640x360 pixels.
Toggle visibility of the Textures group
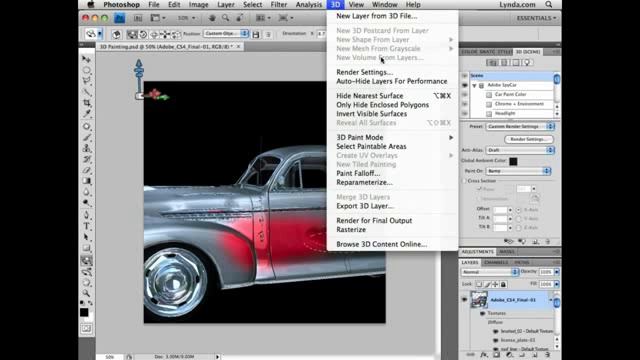click(x=483, y=313)
